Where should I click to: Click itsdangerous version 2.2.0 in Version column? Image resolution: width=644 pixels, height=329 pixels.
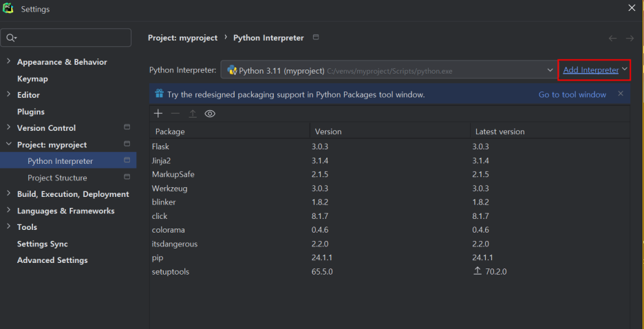click(320, 244)
